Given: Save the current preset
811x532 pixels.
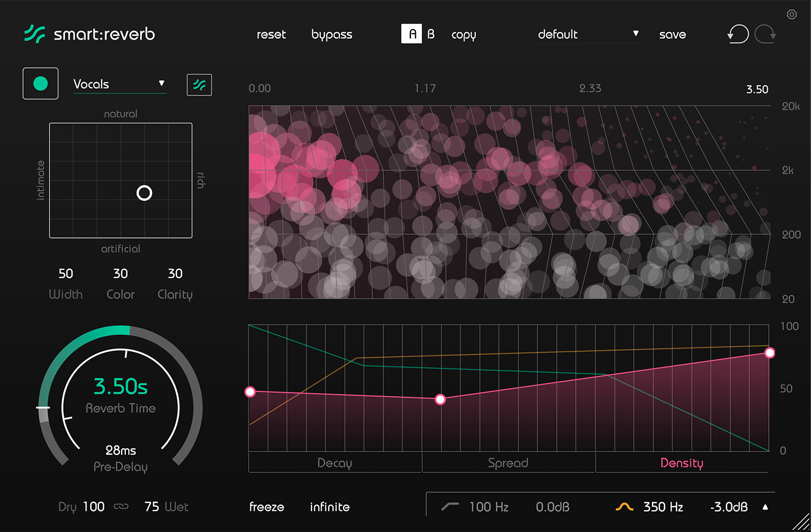Looking at the screenshot, I should pyautogui.click(x=673, y=35).
